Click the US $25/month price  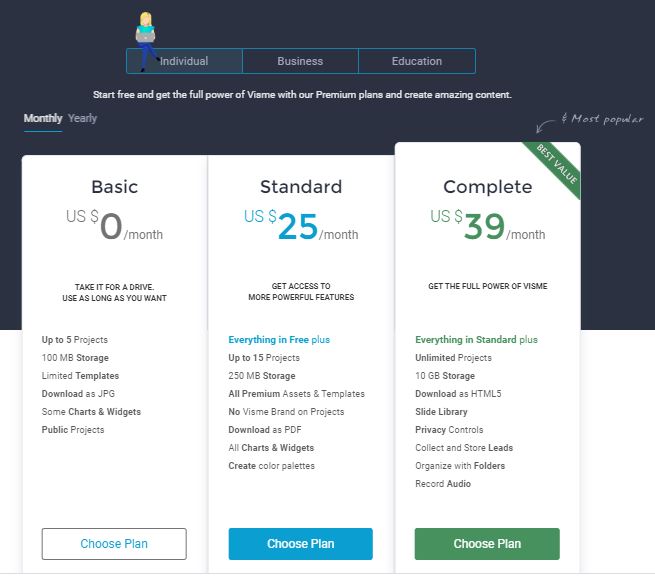(x=301, y=226)
